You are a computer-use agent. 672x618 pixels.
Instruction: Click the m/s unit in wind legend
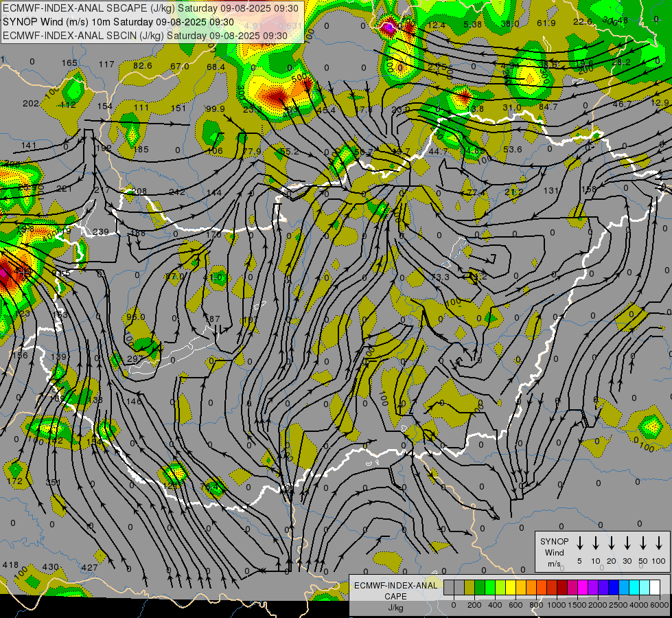tap(554, 564)
